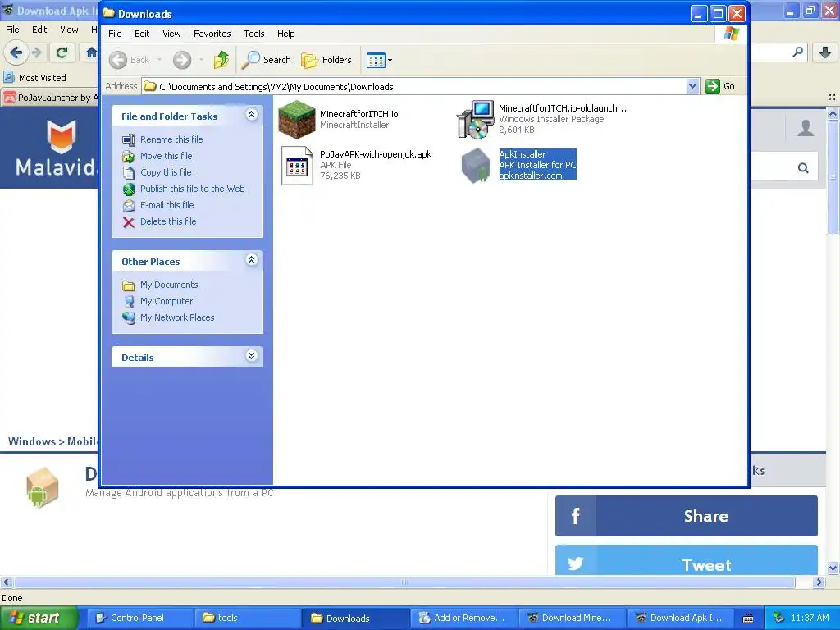Expand the Address bar dropdown
Image resolution: width=840 pixels, height=630 pixels.
692,86
